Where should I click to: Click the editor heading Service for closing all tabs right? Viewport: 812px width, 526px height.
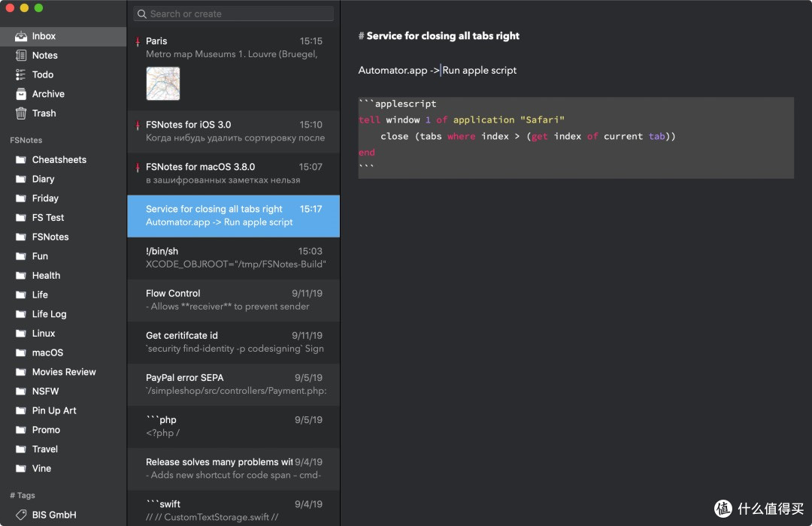tap(443, 36)
